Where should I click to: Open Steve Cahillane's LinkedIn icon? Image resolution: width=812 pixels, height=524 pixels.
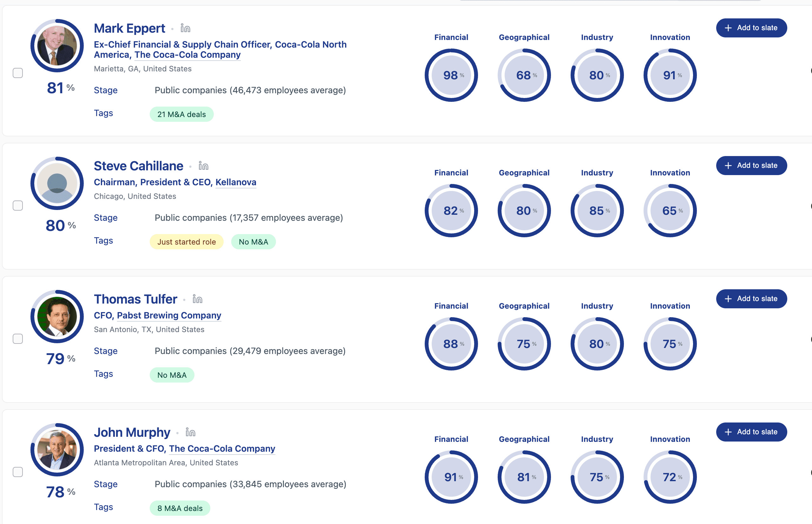(203, 166)
